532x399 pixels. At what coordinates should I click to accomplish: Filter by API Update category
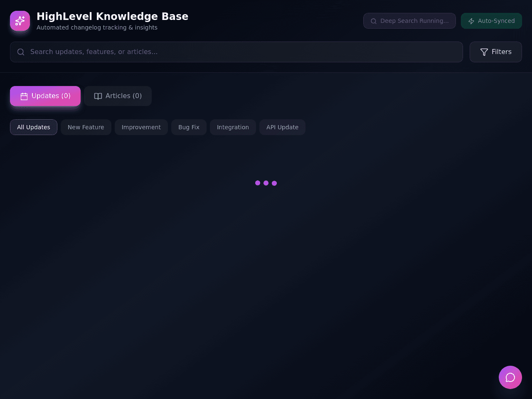[x=283, y=127]
